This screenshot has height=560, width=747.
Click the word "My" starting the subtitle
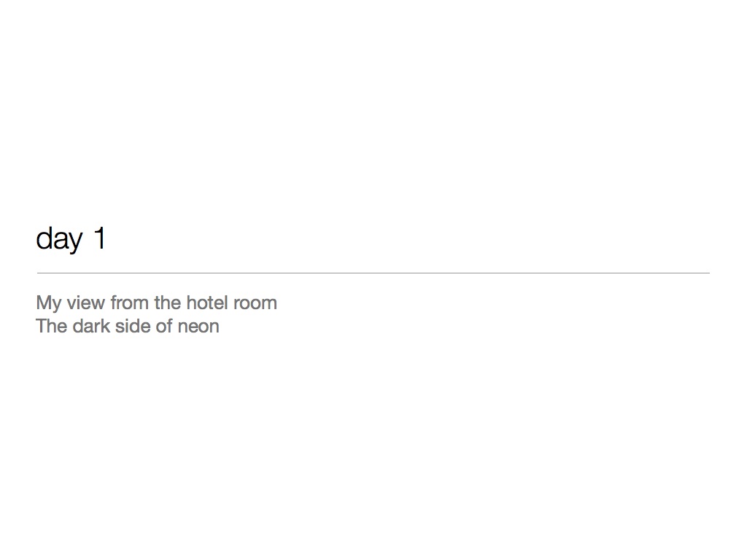tap(49, 303)
